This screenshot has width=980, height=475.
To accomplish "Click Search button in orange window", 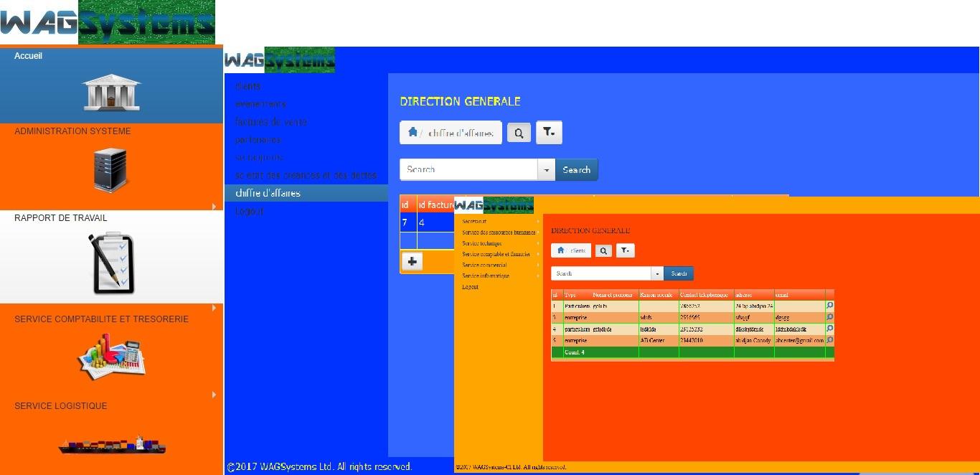I will 679,273.
